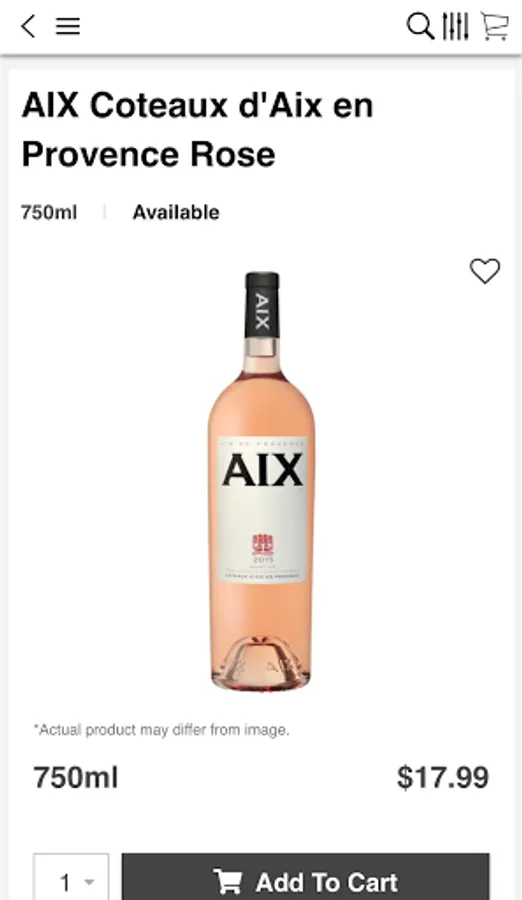Click the large AIX label on the bottle
The image size is (522, 900).
pyautogui.click(x=262, y=470)
